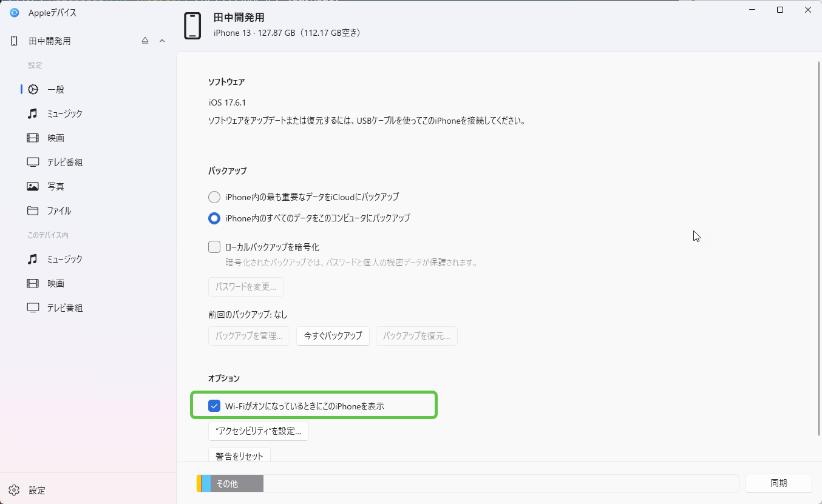Click the その他 storage usage bar segment

pyautogui.click(x=237, y=483)
